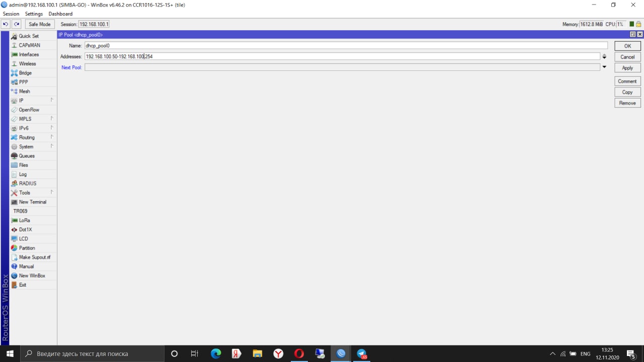Click the padlock secure-connection icon

pos(638,24)
